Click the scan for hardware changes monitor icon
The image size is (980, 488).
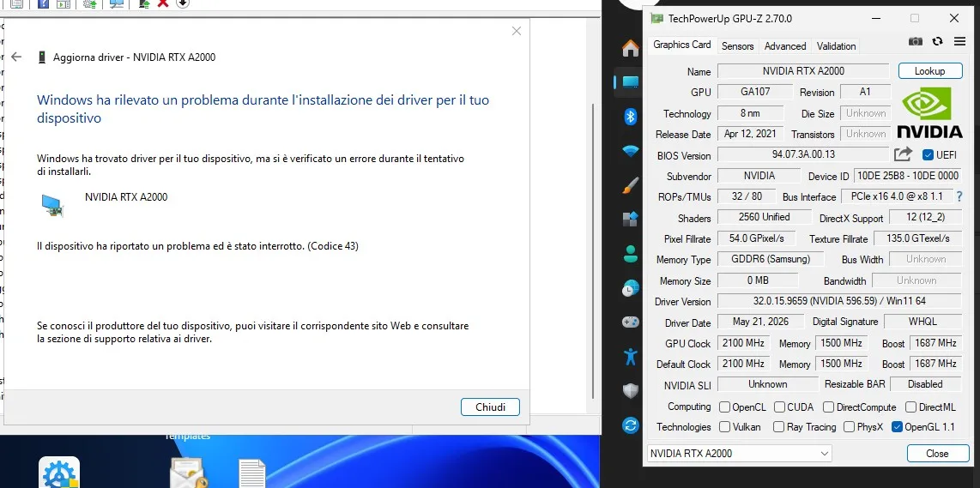pos(116,3)
